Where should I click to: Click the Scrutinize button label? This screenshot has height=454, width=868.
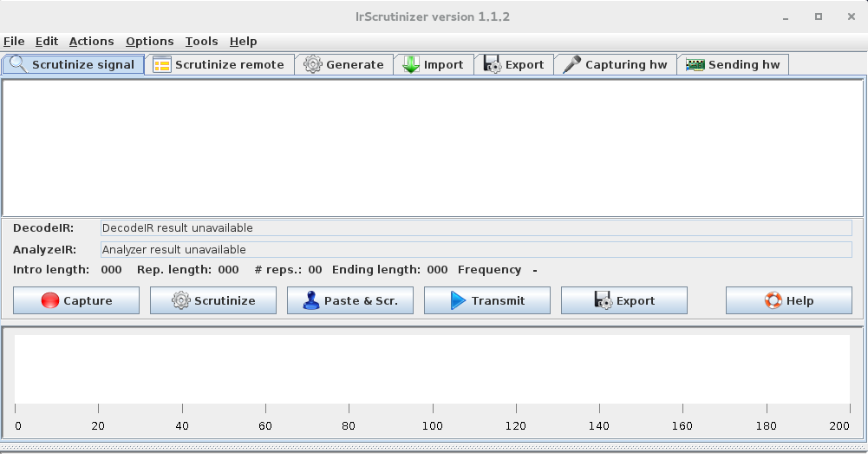click(225, 300)
